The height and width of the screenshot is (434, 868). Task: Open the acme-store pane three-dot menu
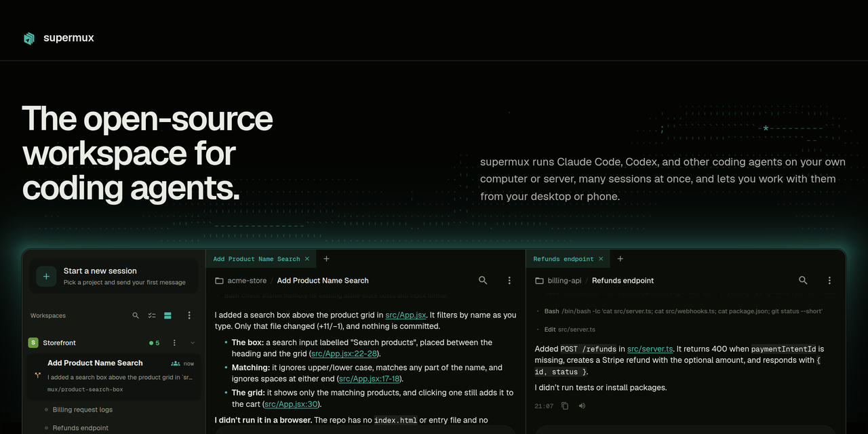pyautogui.click(x=509, y=280)
